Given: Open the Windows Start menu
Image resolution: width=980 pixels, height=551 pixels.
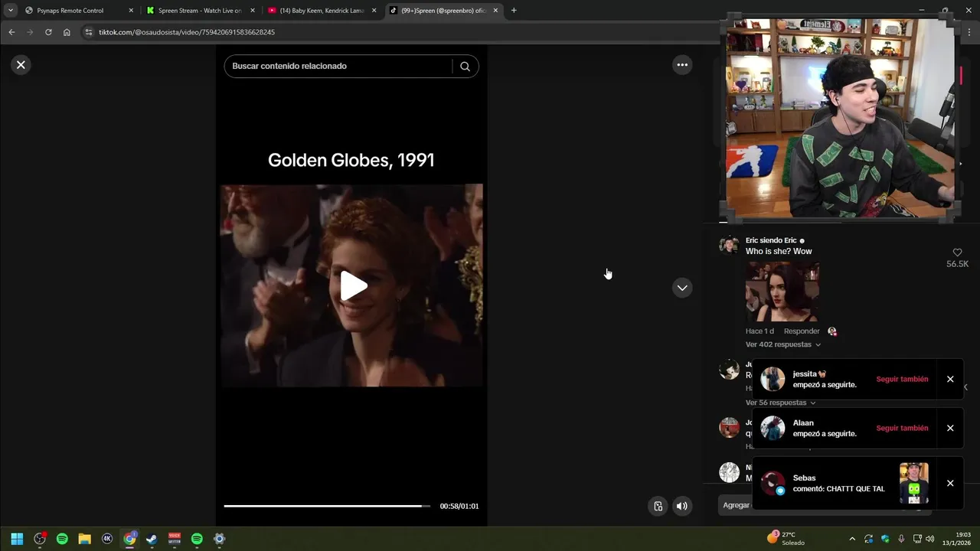Looking at the screenshot, I should (17, 539).
